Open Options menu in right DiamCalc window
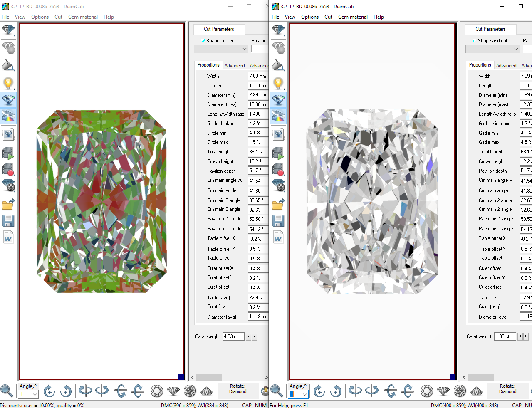This screenshot has width=532, height=408. click(310, 17)
